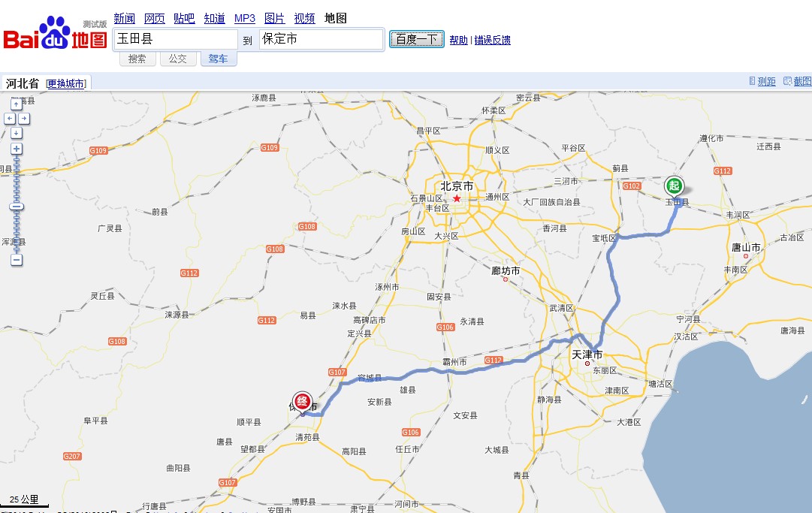Viewport: 812px width, 513px height.
Task: Click the 任丘市 label on map
Action: [408, 449]
